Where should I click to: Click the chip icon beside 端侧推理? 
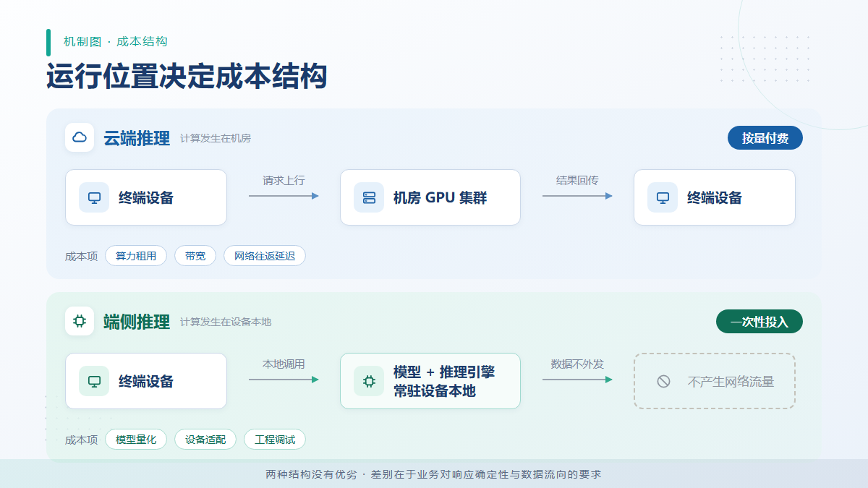click(x=80, y=321)
